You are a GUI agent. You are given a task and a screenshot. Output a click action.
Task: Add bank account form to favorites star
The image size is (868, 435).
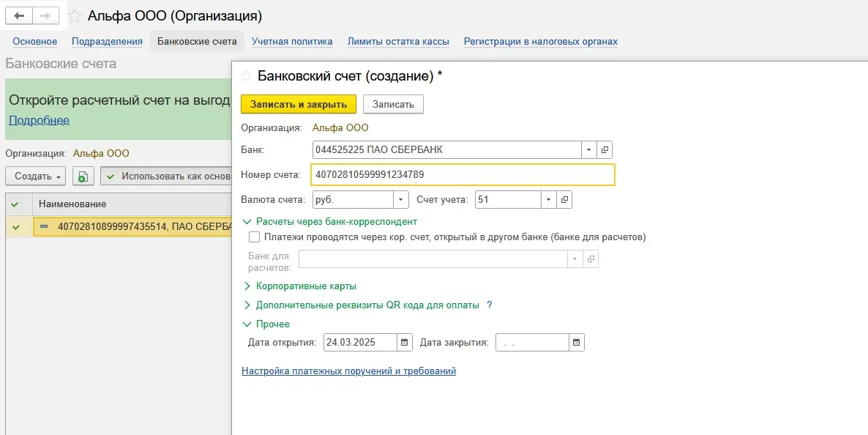coord(246,76)
